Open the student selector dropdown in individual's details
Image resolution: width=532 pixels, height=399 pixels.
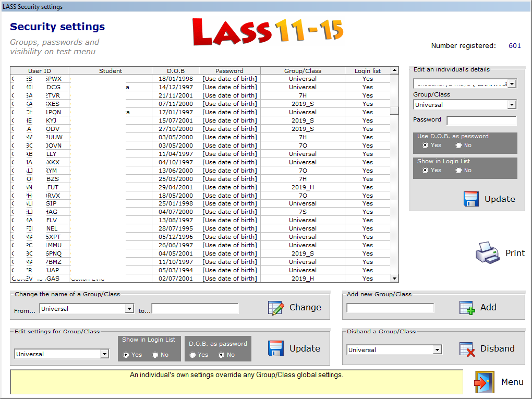(x=512, y=83)
